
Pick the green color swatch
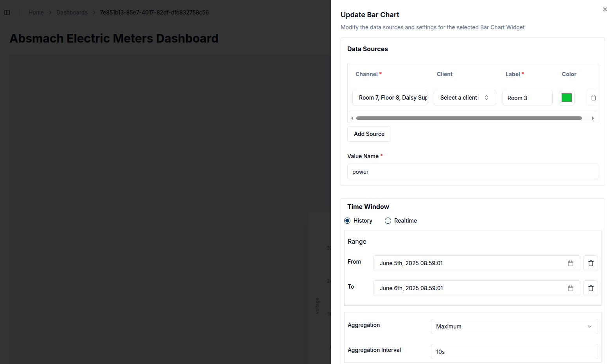(x=566, y=98)
